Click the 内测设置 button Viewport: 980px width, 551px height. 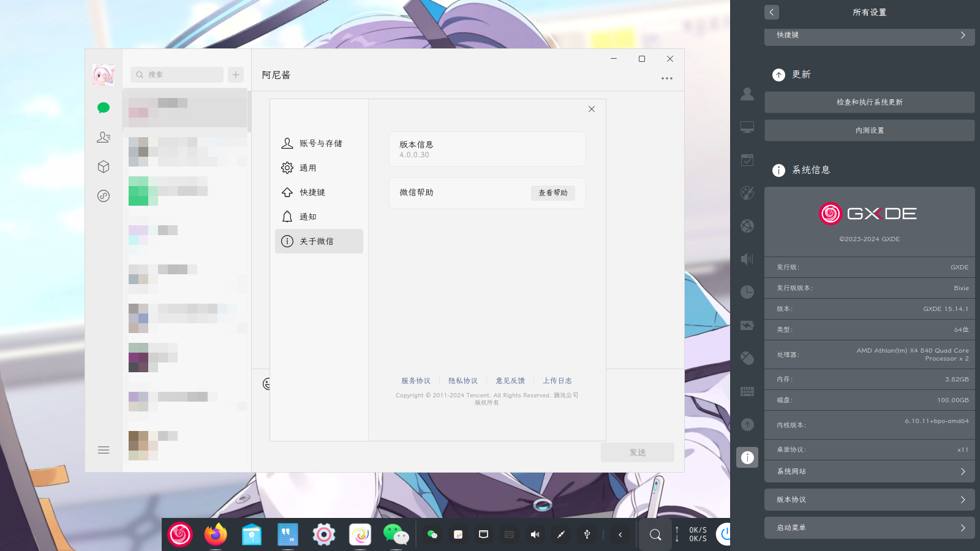pyautogui.click(x=869, y=130)
